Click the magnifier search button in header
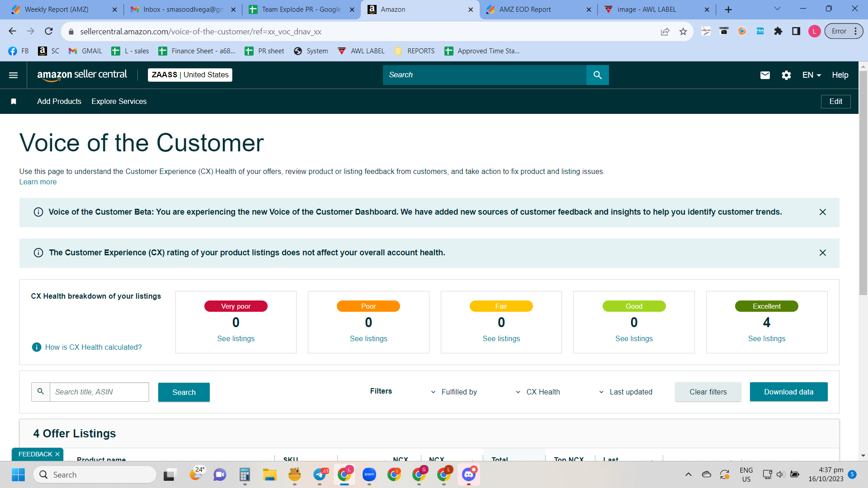 598,75
